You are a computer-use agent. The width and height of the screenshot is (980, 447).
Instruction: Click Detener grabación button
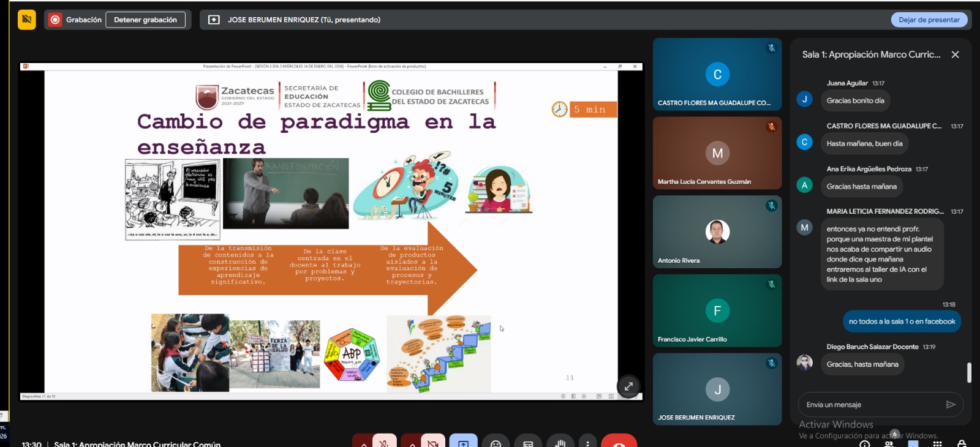[145, 20]
